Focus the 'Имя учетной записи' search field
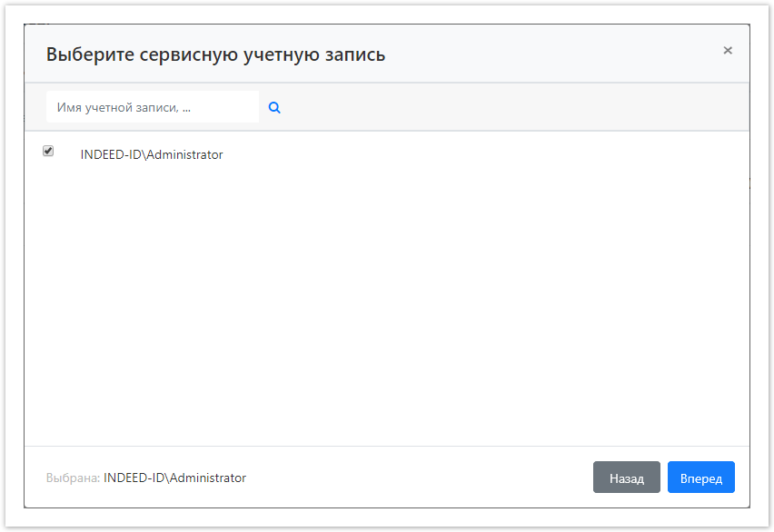Viewport: 774px width, 532px height. point(152,107)
